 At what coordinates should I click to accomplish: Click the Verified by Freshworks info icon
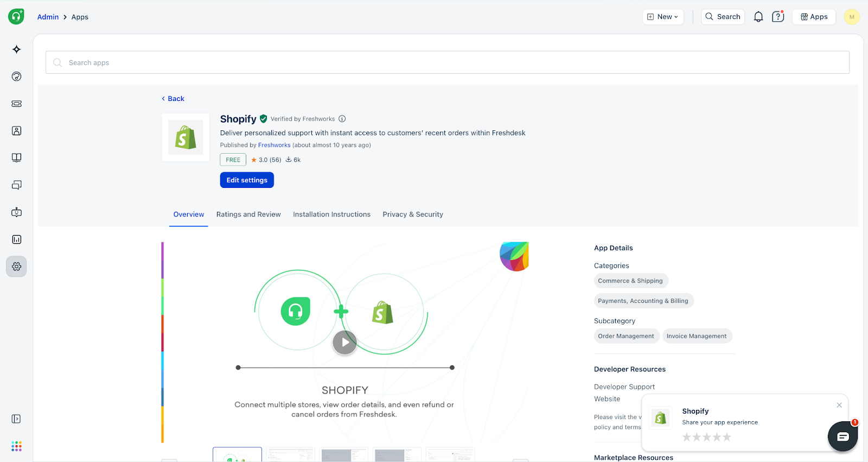342,119
